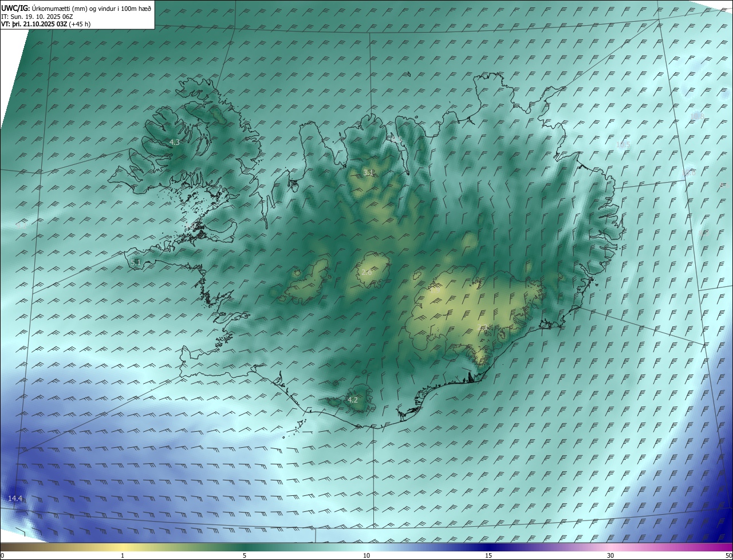Click the '5' tick on the color scale
Image resolution: width=733 pixels, height=560 pixels.
pos(245,555)
